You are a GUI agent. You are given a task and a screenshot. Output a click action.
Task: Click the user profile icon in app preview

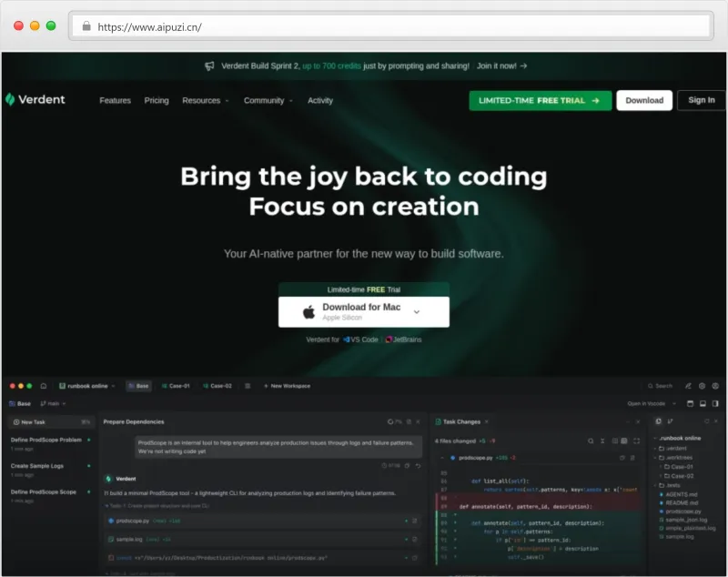(x=716, y=386)
